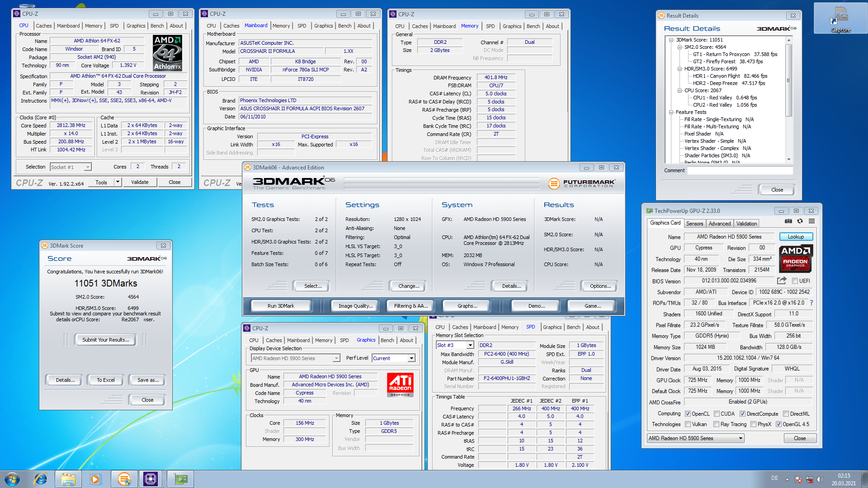Click the GPU-Z taskbar icon
This screenshot has height=488, width=868.
[x=180, y=479]
